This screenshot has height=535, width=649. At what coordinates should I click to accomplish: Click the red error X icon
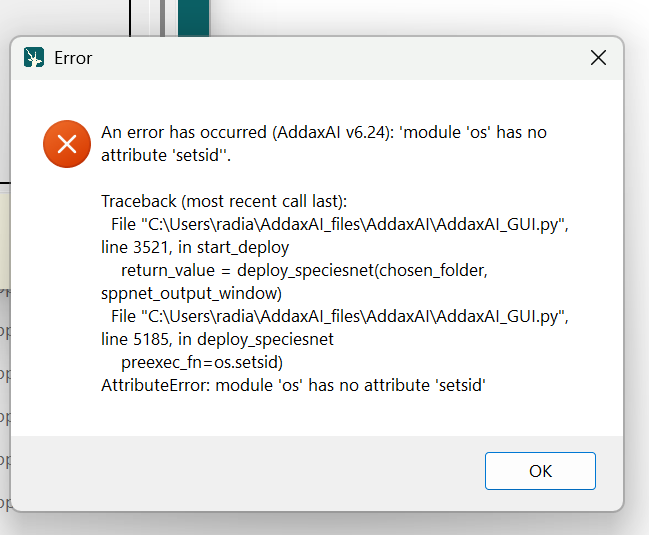point(67,144)
